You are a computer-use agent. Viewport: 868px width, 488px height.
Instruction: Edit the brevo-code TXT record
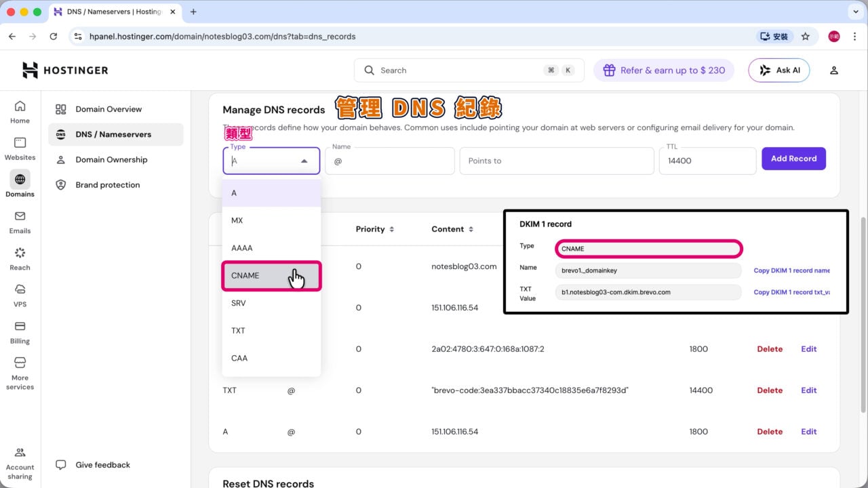coord(809,390)
